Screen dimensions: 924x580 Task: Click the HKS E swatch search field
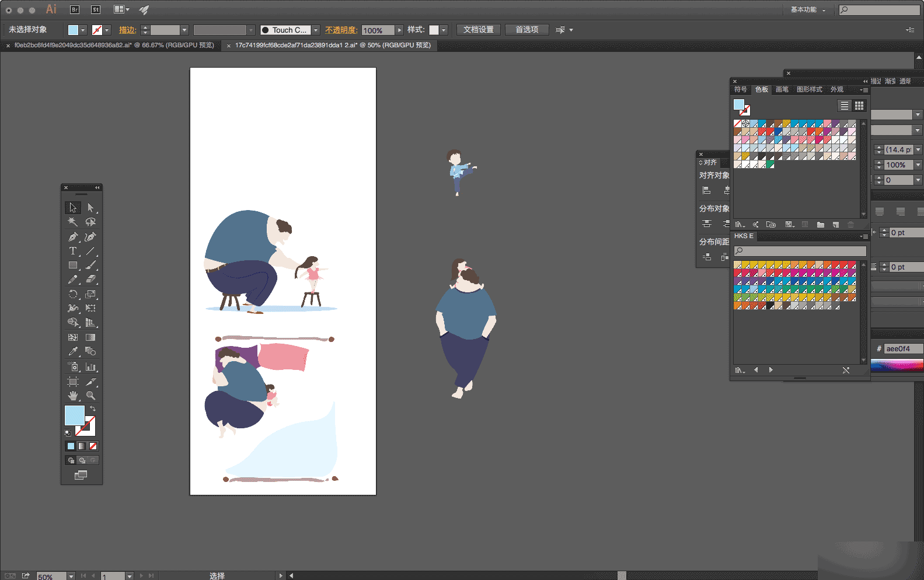(800, 251)
